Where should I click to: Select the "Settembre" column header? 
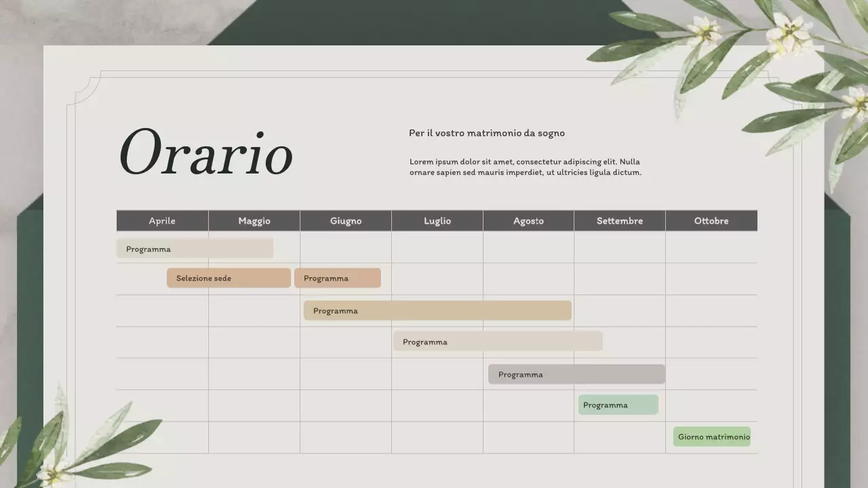tap(620, 220)
